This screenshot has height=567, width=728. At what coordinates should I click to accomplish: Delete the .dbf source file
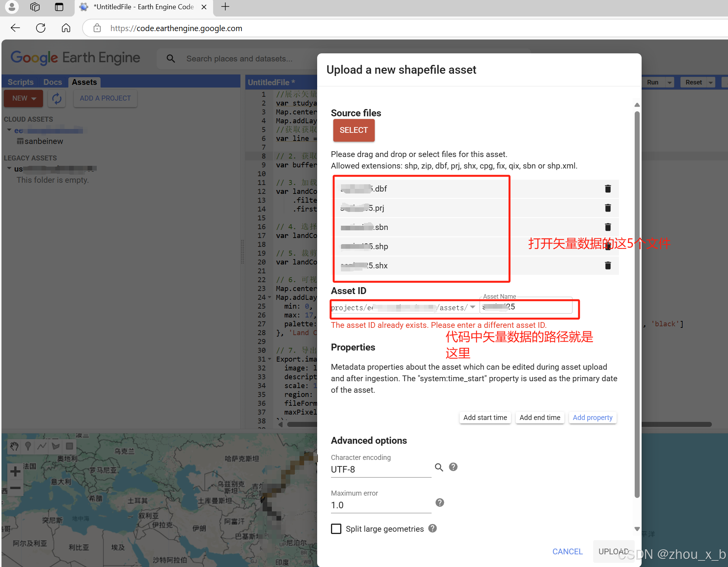click(x=608, y=188)
